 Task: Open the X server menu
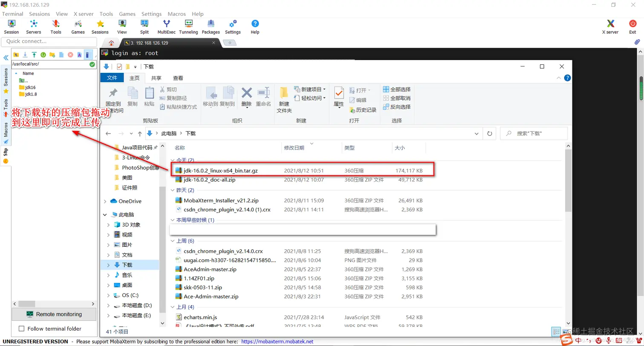pos(83,14)
